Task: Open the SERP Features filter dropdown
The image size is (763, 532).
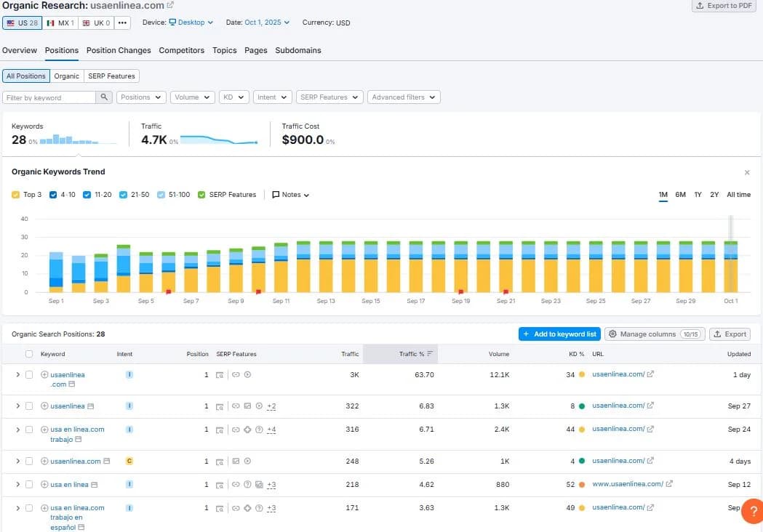Action: tap(329, 97)
